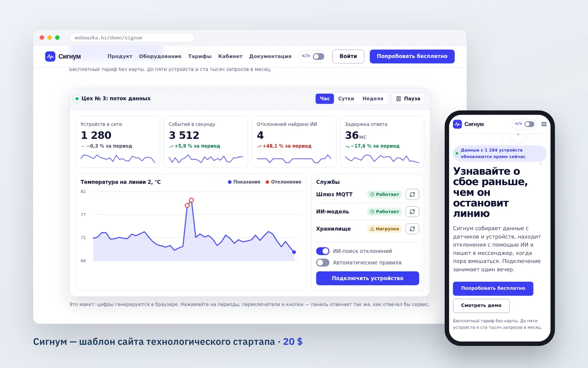Click the Сигнум logo icon in navbar

click(x=50, y=56)
